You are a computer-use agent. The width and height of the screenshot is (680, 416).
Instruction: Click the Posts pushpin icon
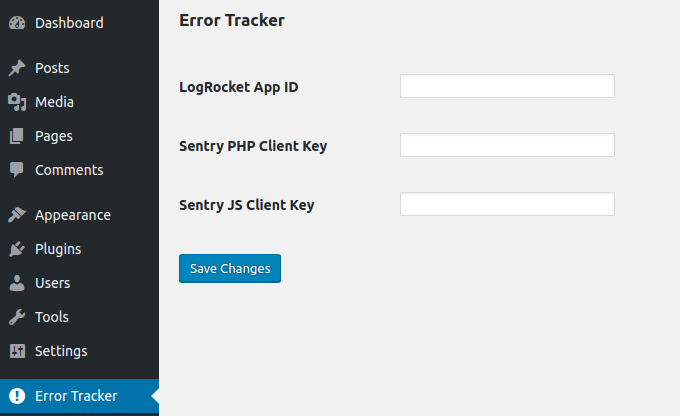click(17, 69)
